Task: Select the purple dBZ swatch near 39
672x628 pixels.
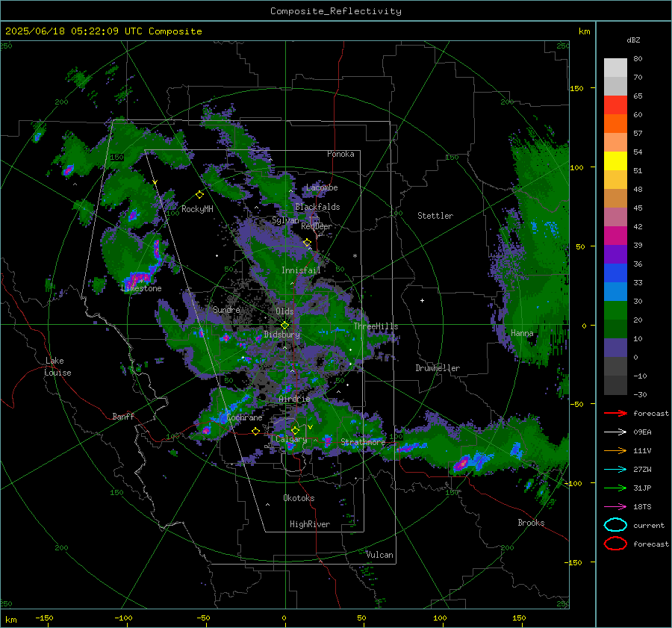Action: tap(615, 255)
